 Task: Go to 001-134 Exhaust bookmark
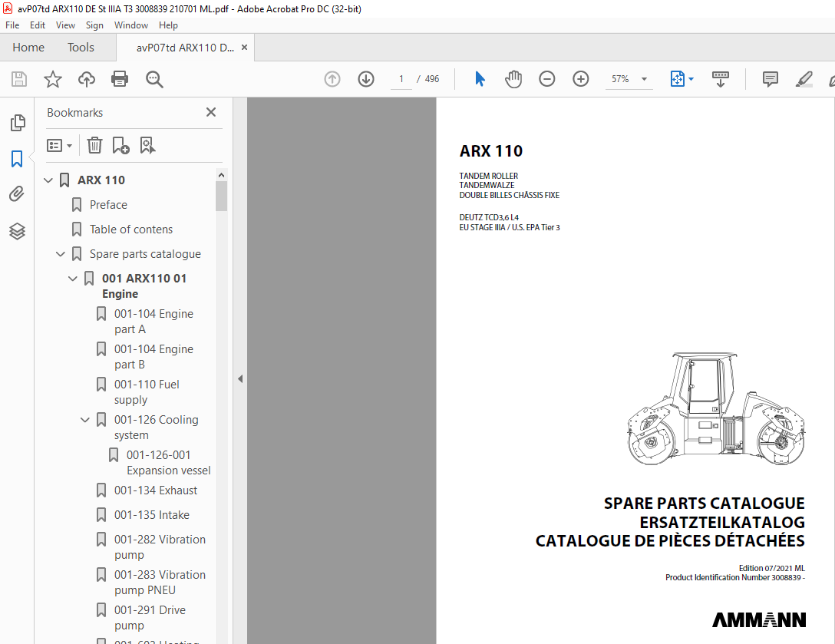pyautogui.click(x=156, y=490)
